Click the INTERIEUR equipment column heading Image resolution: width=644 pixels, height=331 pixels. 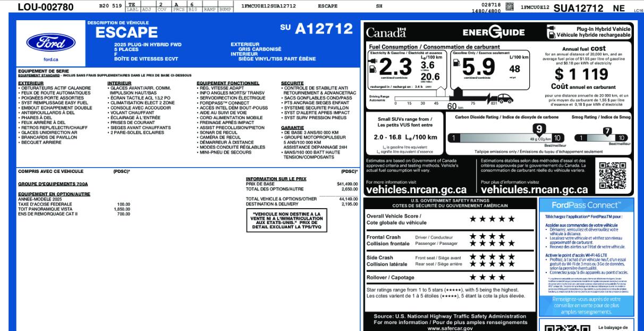point(120,83)
